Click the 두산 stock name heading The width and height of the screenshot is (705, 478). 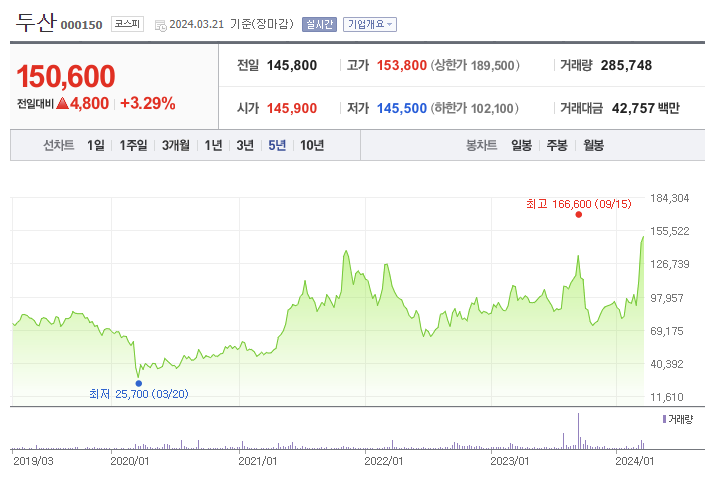[36, 22]
